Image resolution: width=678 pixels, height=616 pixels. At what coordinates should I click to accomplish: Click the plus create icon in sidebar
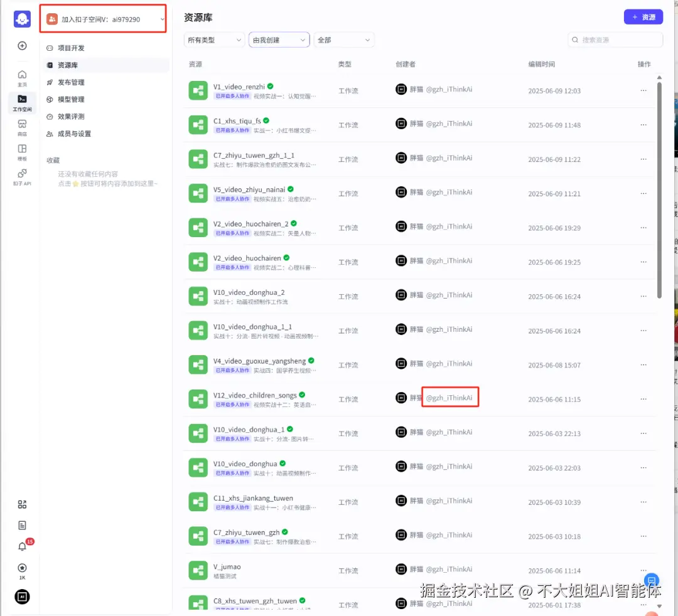[22, 45]
